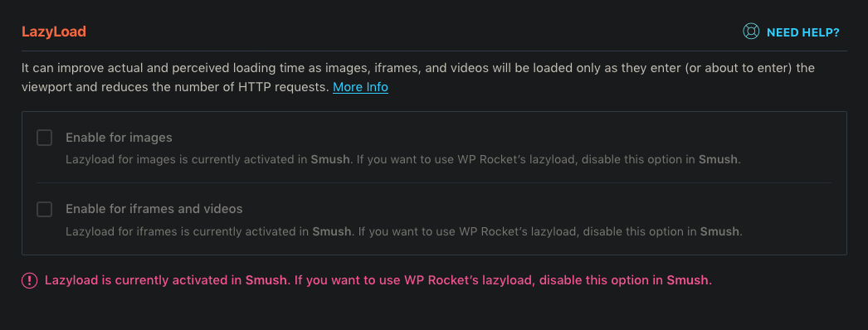Click the 'Lazyload for iframes is currently activated' note
The height and width of the screenshot is (330, 868).
coord(403,231)
